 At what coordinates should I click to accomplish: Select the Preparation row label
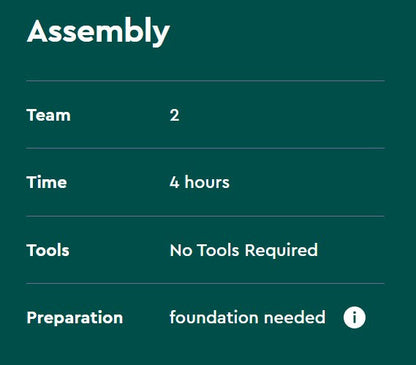(x=75, y=318)
